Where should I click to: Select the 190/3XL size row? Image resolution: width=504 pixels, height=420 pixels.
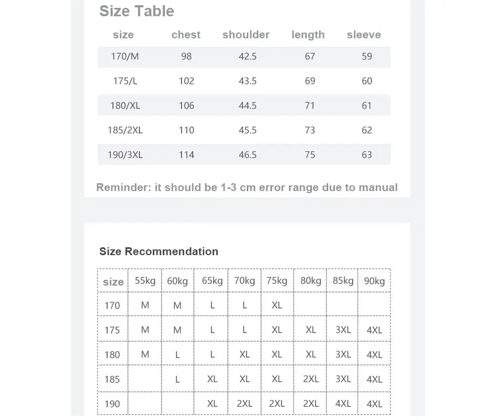coord(244,154)
